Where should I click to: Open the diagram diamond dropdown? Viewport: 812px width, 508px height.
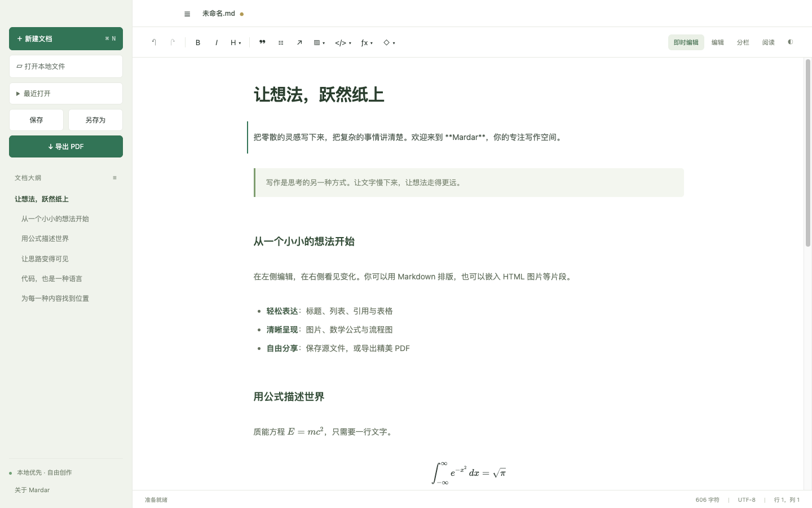pyautogui.click(x=389, y=42)
